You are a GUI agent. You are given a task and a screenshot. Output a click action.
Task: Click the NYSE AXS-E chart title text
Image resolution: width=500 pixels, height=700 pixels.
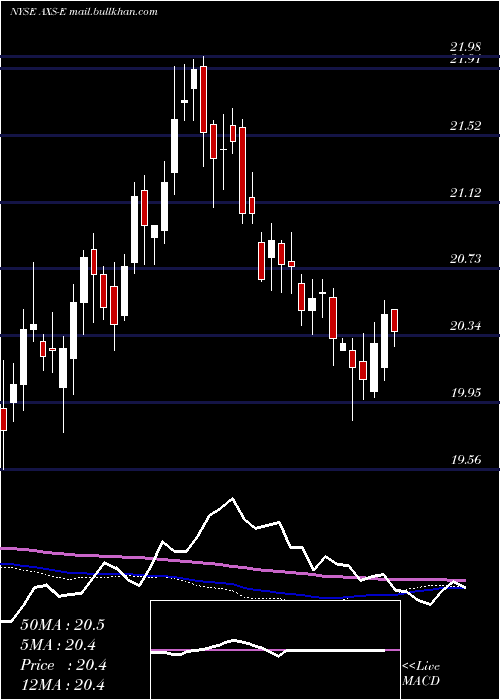coord(83,12)
